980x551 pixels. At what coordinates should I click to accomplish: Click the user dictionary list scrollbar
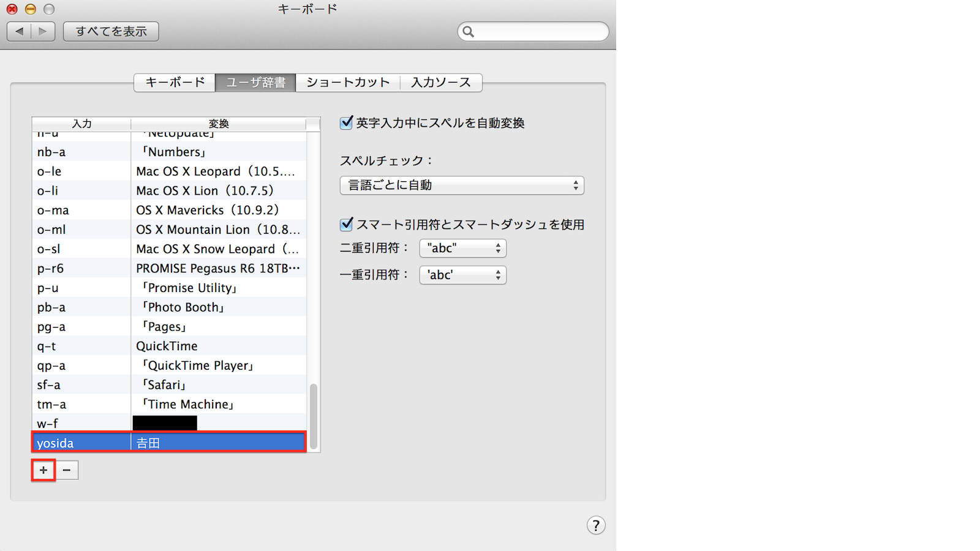point(314,416)
